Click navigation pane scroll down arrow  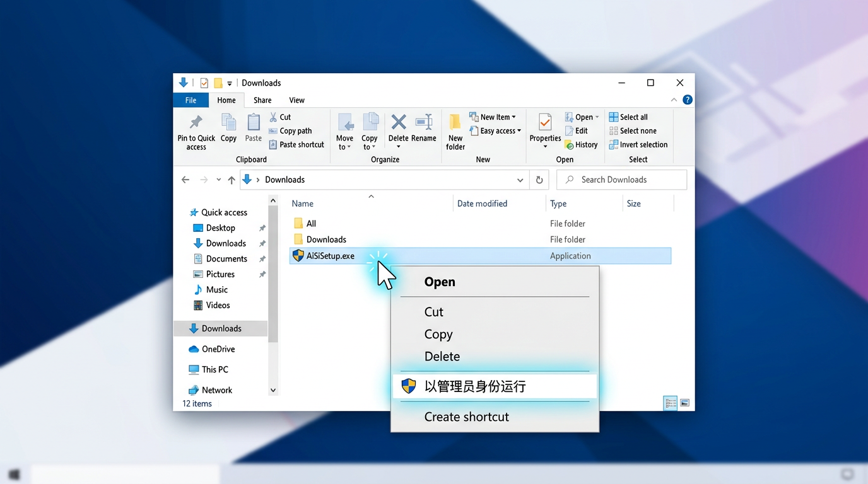pyautogui.click(x=273, y=390)
